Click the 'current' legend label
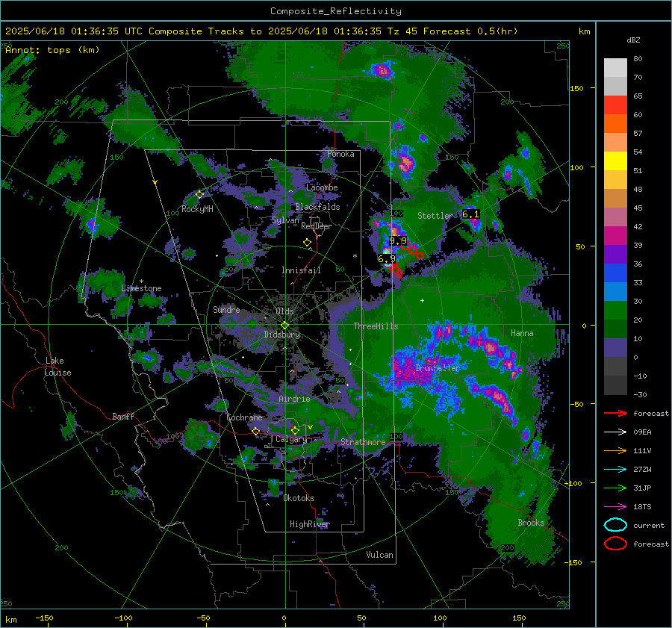 [648, 526]
